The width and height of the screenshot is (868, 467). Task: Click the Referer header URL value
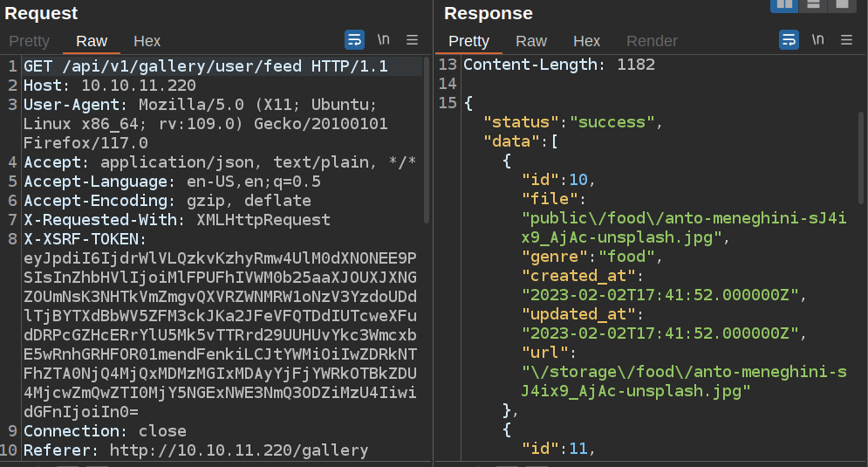pyautogui.click(x=238, y=450)
